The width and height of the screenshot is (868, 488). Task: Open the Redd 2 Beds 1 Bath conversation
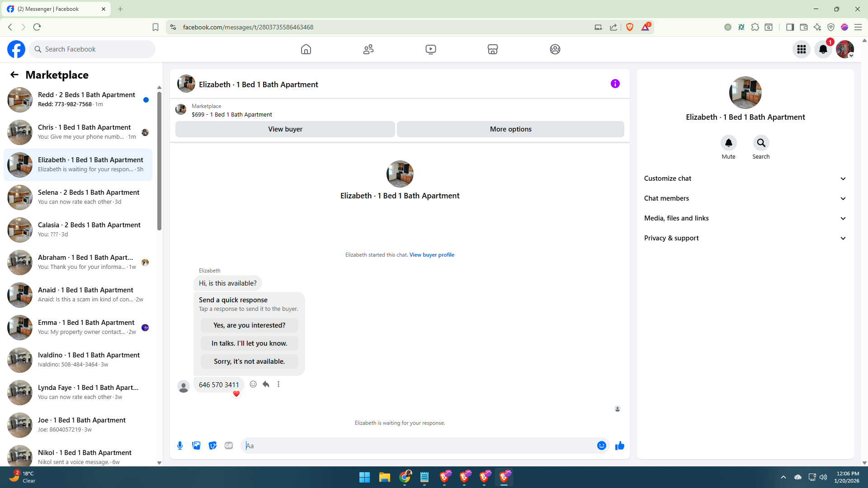[78, 99]
